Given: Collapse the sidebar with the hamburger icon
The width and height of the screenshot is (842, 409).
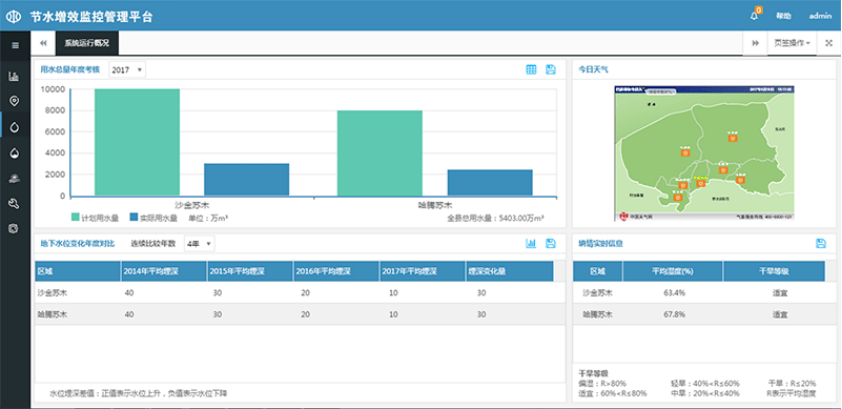Looking at the screenshot, I should pyautogui.click(x=14, y=45).
